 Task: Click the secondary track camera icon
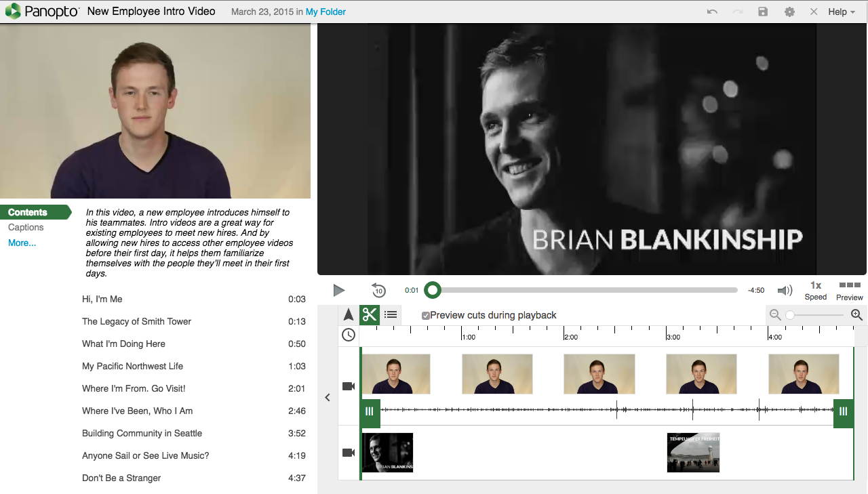[349, 453]
